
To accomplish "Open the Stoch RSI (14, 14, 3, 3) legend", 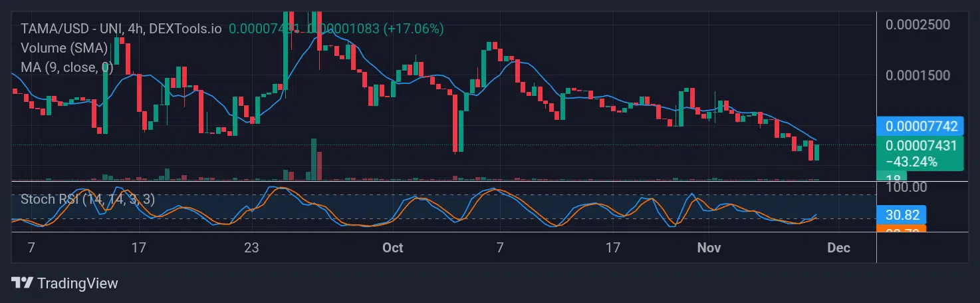I will (88, 199).
